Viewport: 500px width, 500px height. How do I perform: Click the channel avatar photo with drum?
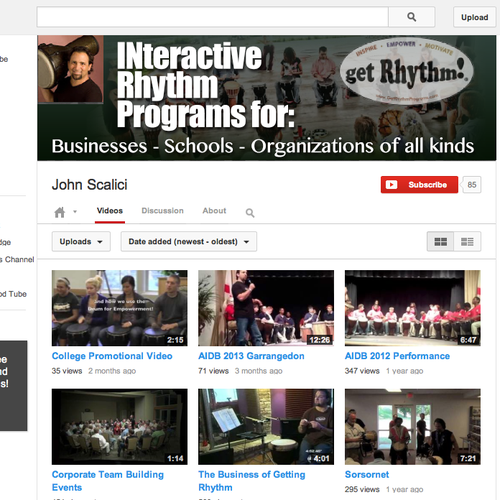70,69
